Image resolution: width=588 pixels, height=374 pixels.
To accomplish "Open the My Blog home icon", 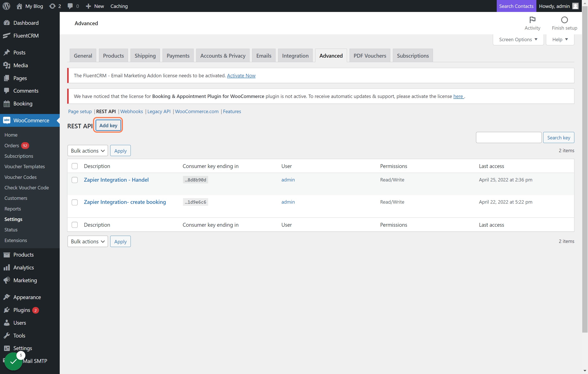I will click(x=19, y=6).
